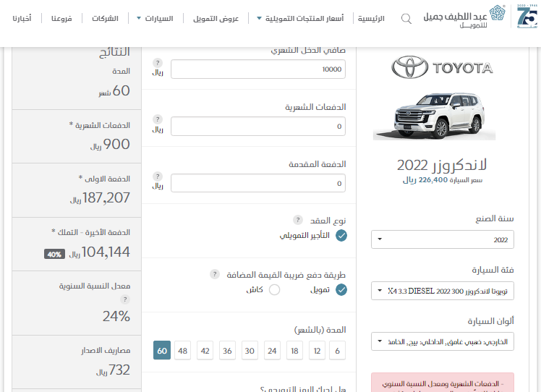Choose 18 months duration

pos(294,351)
